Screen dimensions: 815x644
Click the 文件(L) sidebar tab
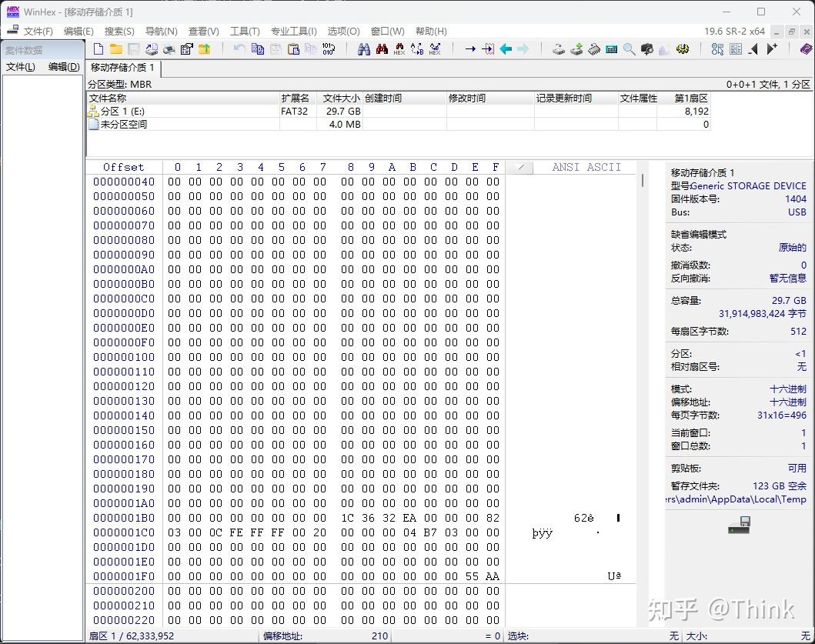coord(20,67)
